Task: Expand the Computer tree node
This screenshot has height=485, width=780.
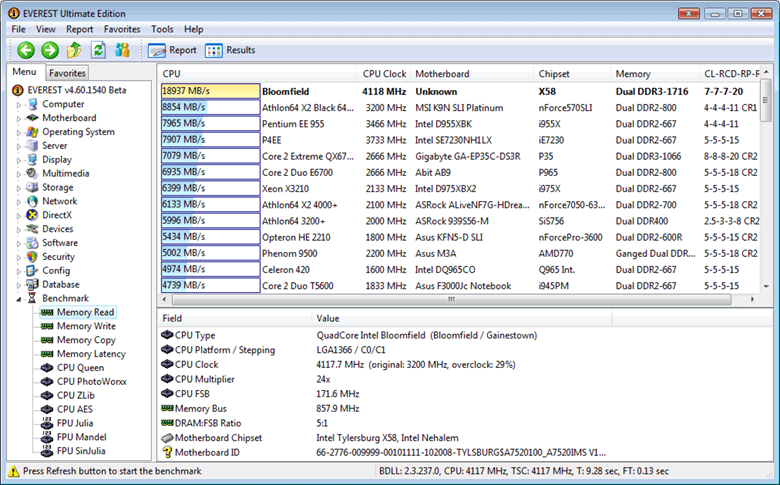Action: click(x=19, y=104)
